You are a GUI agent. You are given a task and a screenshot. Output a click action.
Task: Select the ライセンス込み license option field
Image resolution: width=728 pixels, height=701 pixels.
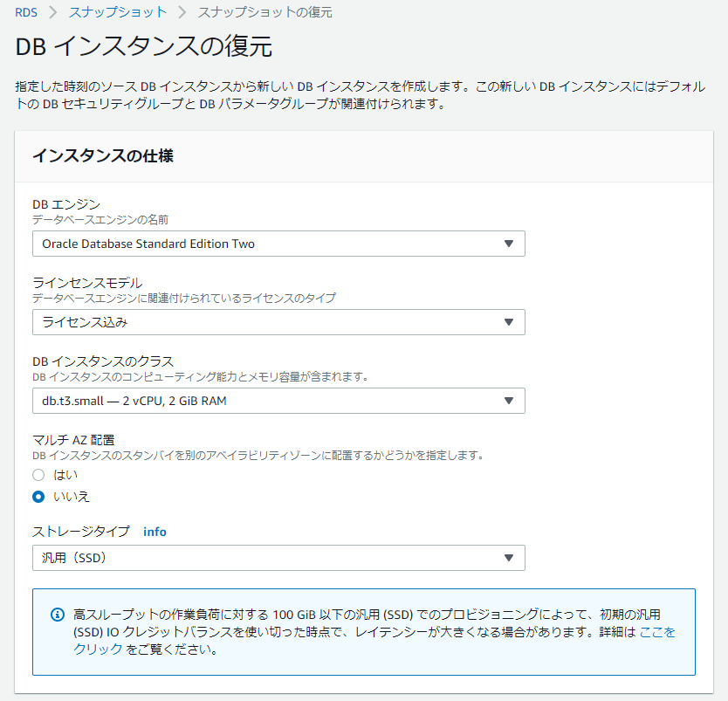tap(279, 322)
